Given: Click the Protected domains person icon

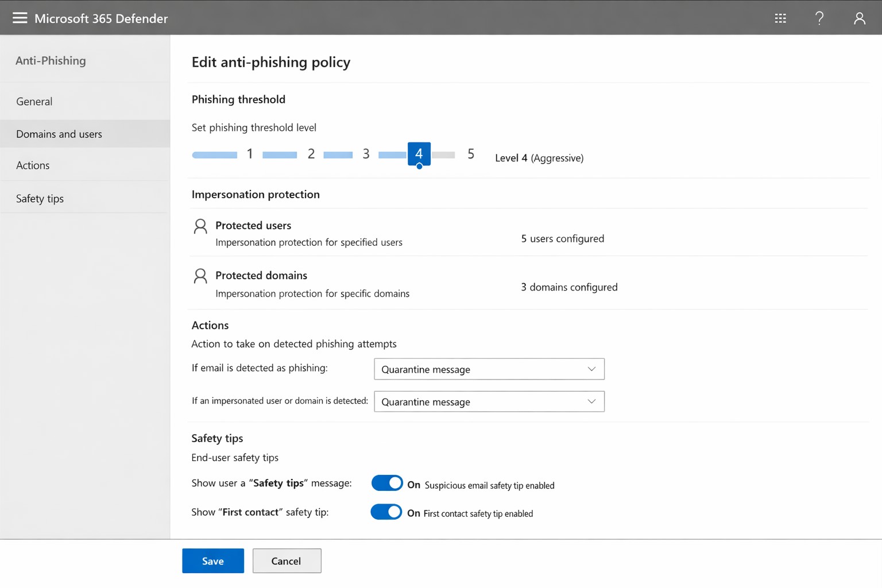Looking at the screenshot, I should (200, 276).
